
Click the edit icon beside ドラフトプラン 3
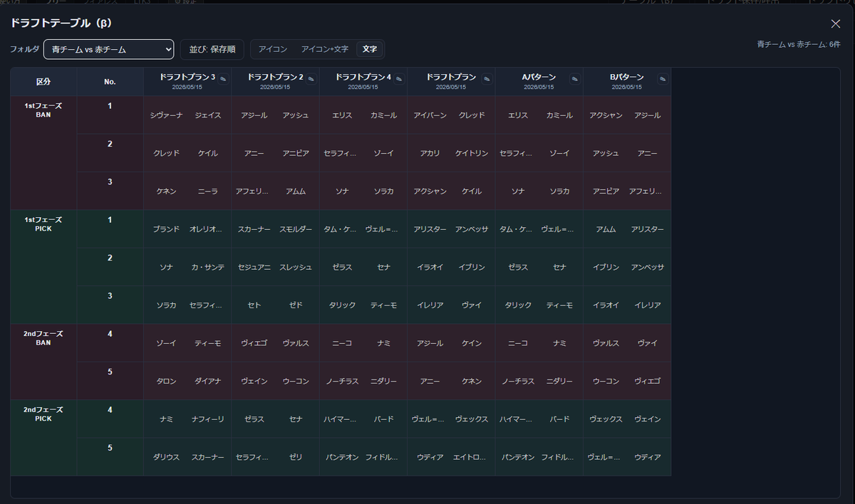pos(223,78)
